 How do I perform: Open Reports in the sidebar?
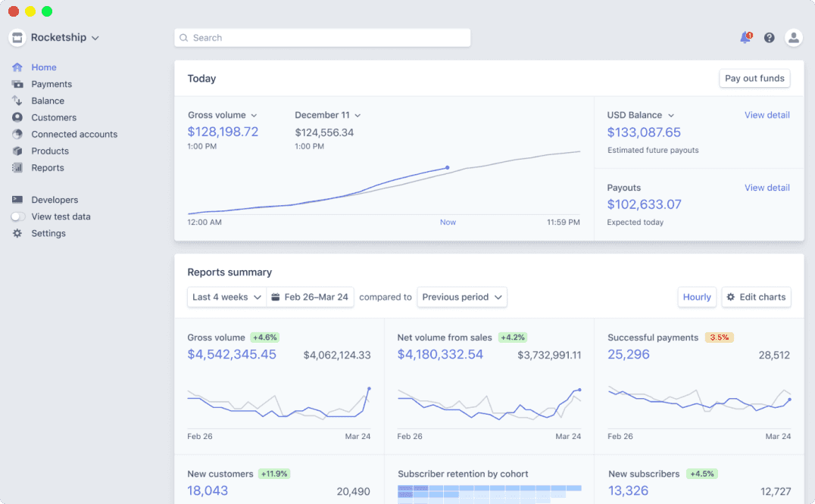(x=48, y=168)
